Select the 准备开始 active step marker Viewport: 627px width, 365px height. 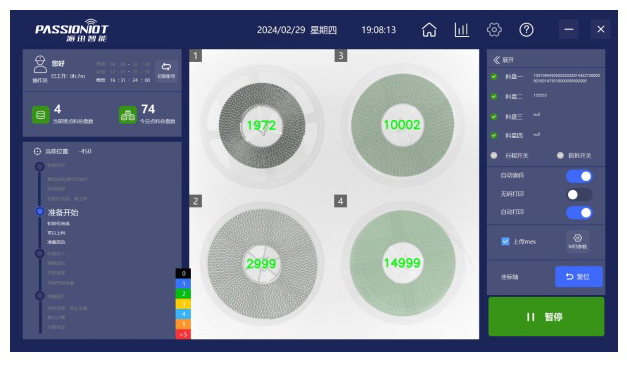(x=40, y=211)
